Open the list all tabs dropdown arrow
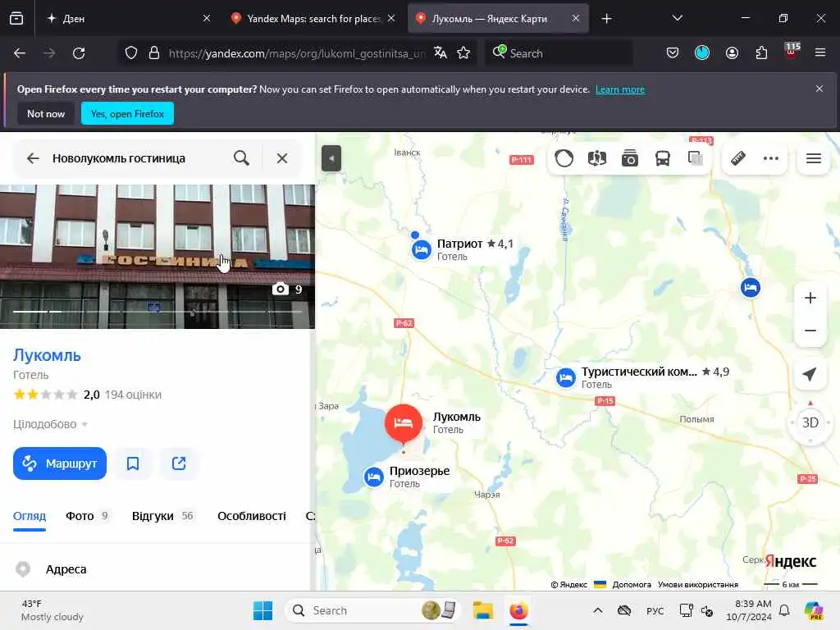The width and height of the screenshot is (840, 630). [677, 18]
